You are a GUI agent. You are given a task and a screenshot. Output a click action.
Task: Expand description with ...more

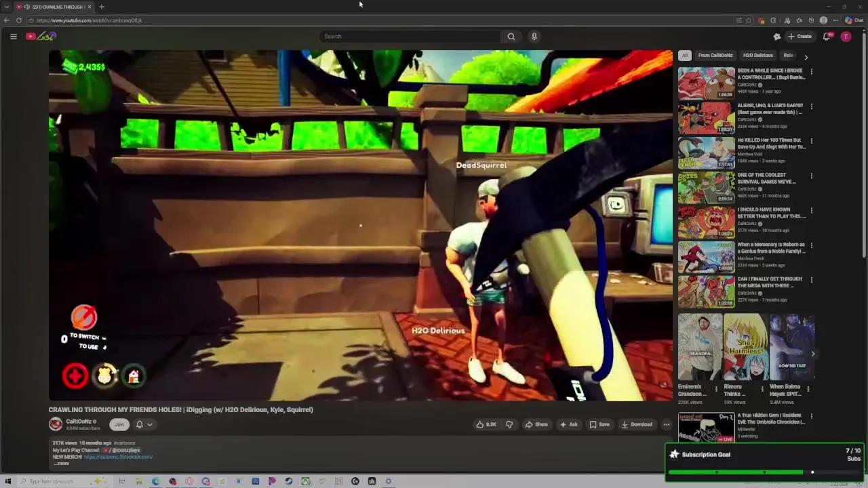pyautogui.click(x=62, y=464)
